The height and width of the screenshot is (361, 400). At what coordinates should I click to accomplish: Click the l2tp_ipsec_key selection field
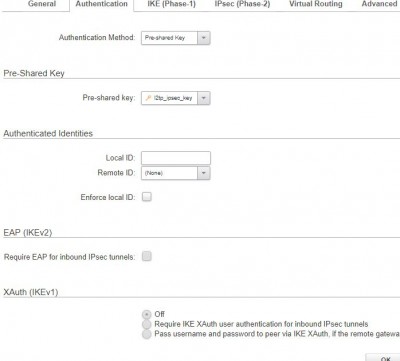[x=169, y=98]
